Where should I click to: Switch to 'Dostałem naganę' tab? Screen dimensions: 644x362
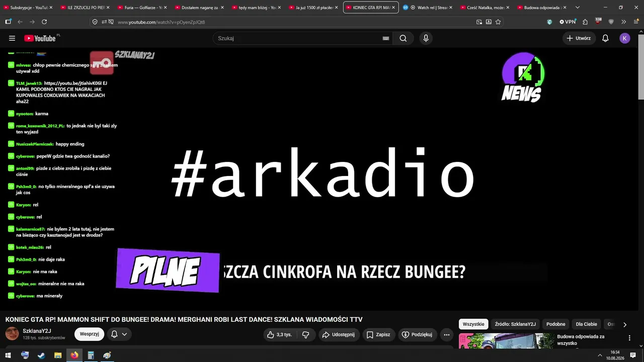point(199,8)
